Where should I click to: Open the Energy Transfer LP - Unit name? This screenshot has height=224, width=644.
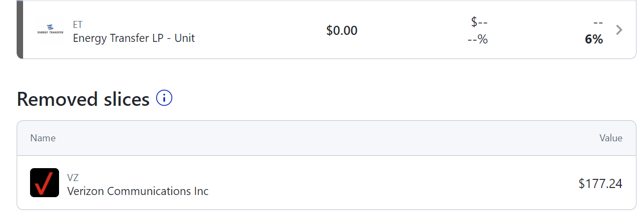click(134, 38)
